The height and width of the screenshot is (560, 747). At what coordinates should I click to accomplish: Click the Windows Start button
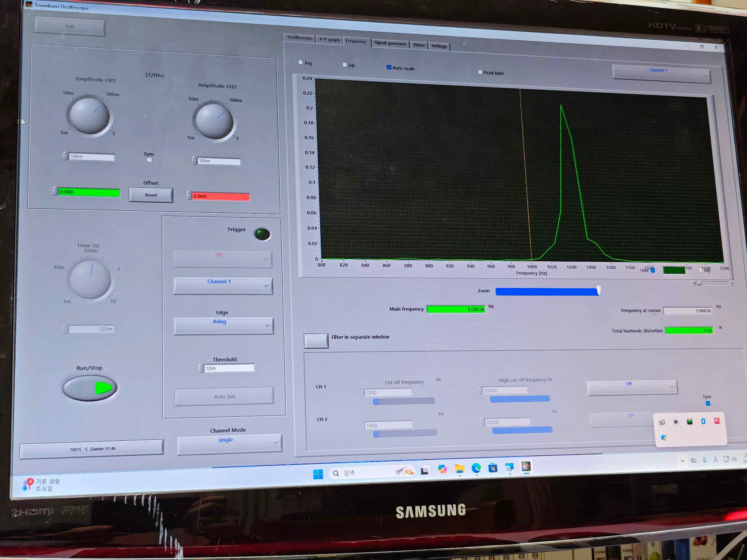(x=318, y=474)
